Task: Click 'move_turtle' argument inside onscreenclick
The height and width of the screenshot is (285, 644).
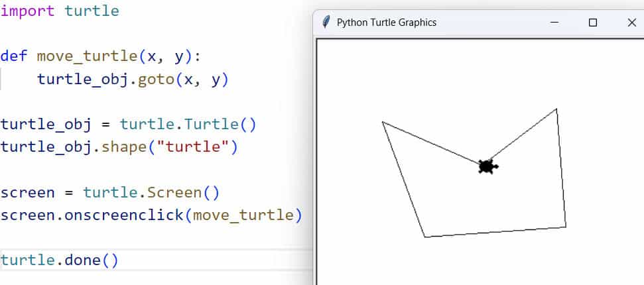Action: tap(243, 215)
